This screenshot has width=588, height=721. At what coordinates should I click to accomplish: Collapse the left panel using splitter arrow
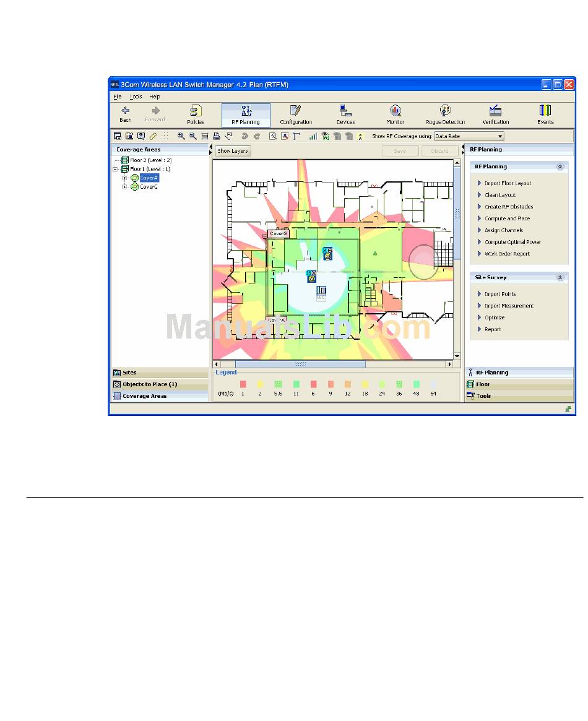211,147
